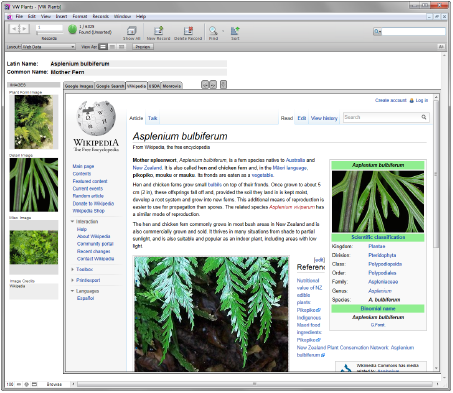The image size is (453, 393).
Task: Click the Wikipedia globe logo
Action: point(96,118)
